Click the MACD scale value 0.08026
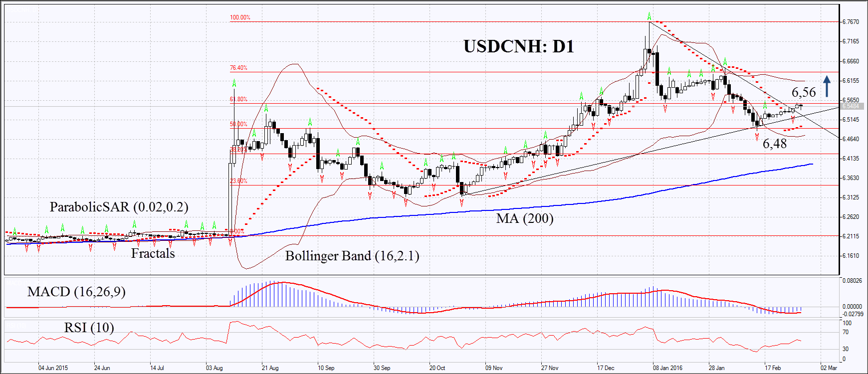 852,281
